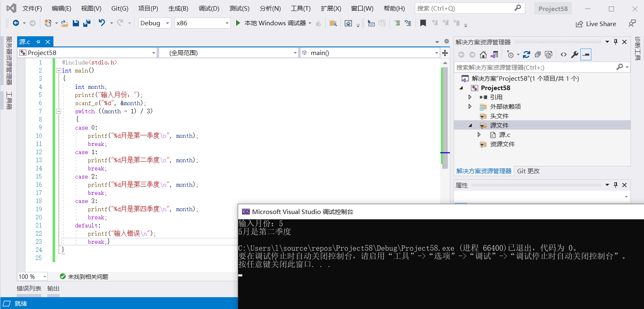Open the 100 % zoom dropdown

tap(32, 276)
